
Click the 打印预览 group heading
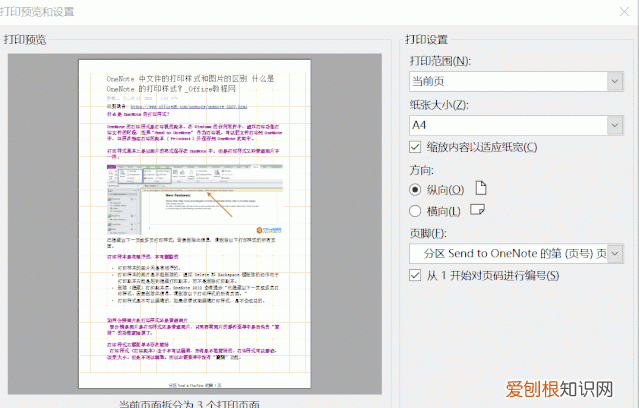[x=25, y=40]
